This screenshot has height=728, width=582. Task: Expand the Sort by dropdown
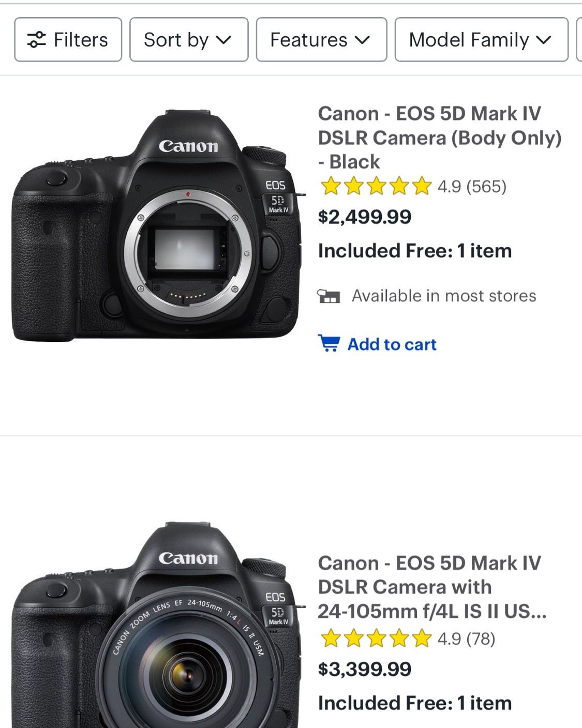point(188,40)
